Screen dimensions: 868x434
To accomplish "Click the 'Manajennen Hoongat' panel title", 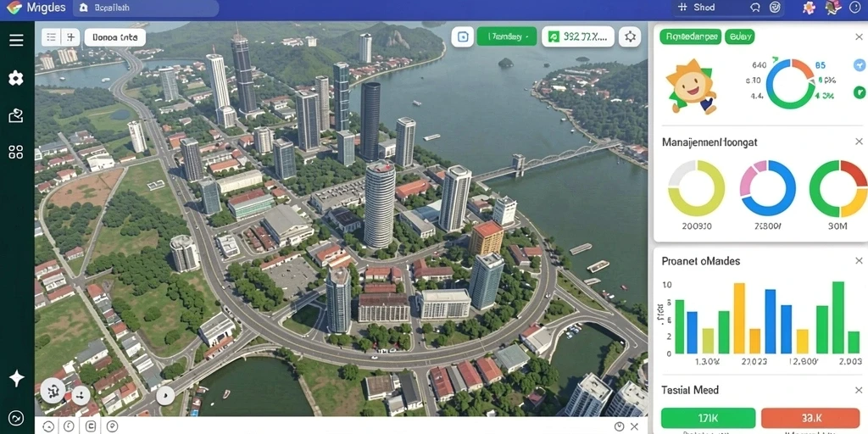I will (x=709, y=142).
